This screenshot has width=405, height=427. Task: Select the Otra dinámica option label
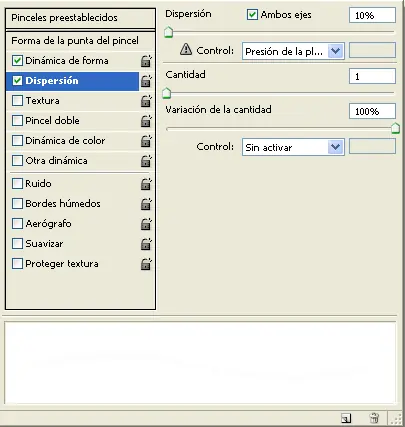56,161
